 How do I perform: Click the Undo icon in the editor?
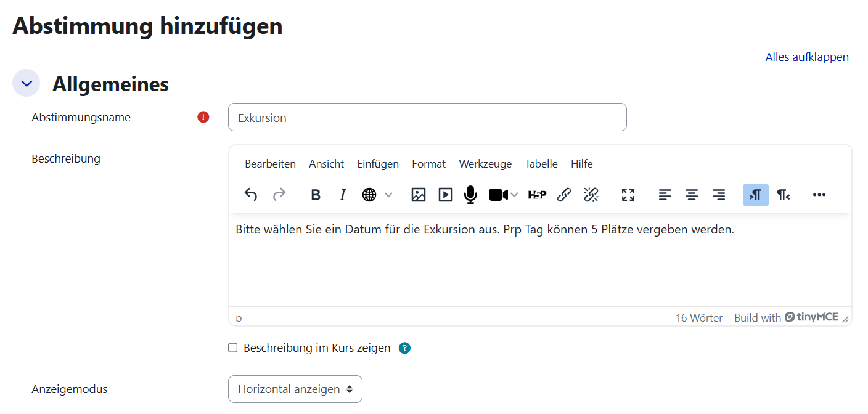pyautogui.click(x=251, y=195)
